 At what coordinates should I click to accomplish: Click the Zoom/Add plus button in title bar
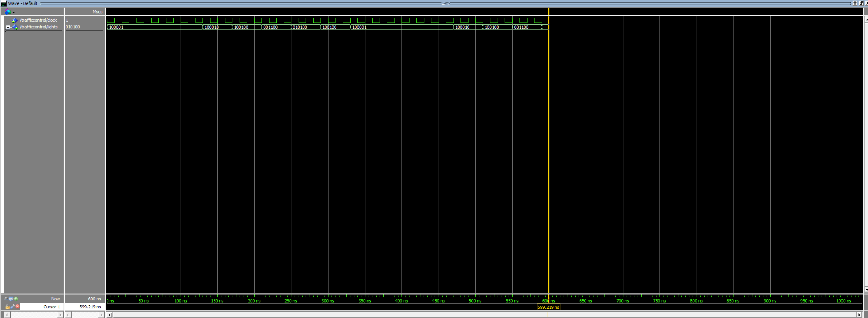854,3
